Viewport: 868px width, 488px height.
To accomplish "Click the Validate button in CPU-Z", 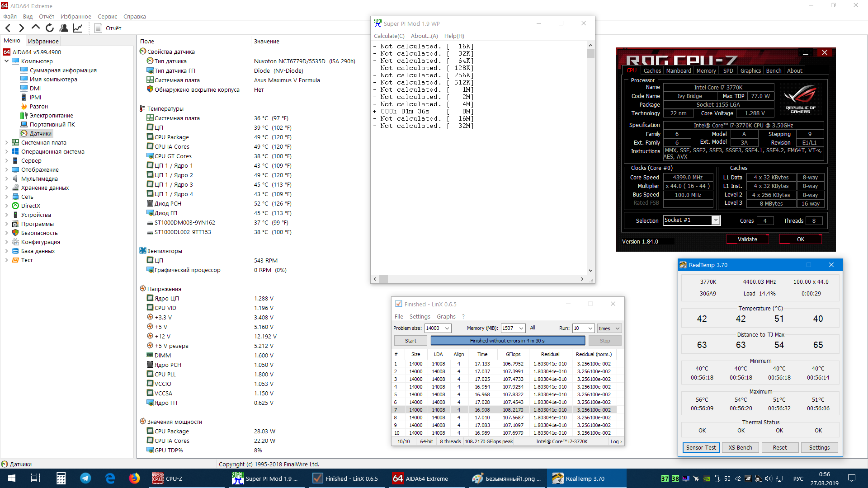I will 747,239.
